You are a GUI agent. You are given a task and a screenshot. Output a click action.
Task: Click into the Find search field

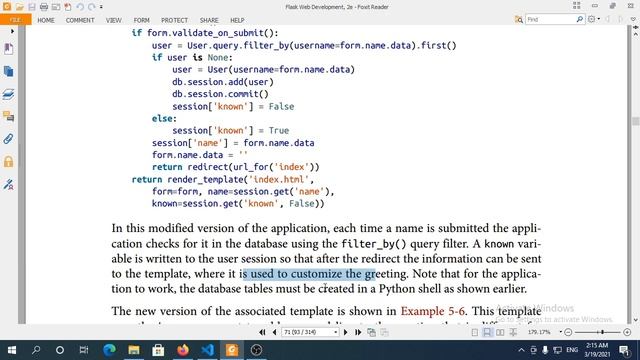point(550,19)
